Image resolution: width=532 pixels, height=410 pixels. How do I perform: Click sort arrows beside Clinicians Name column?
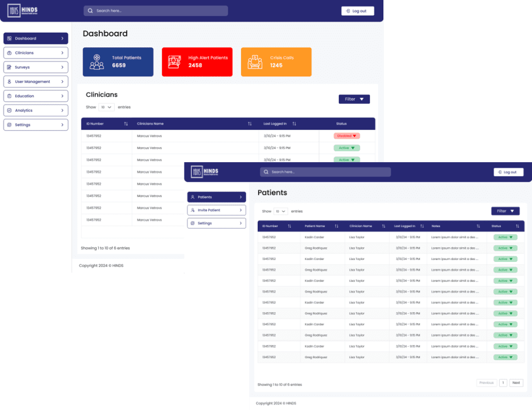coord(250,124)
